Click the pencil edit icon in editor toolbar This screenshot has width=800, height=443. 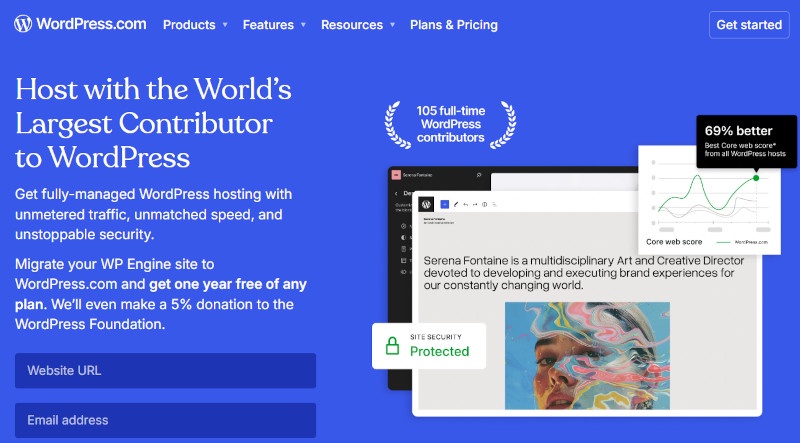pyautogui.click(x=456, y=204)
